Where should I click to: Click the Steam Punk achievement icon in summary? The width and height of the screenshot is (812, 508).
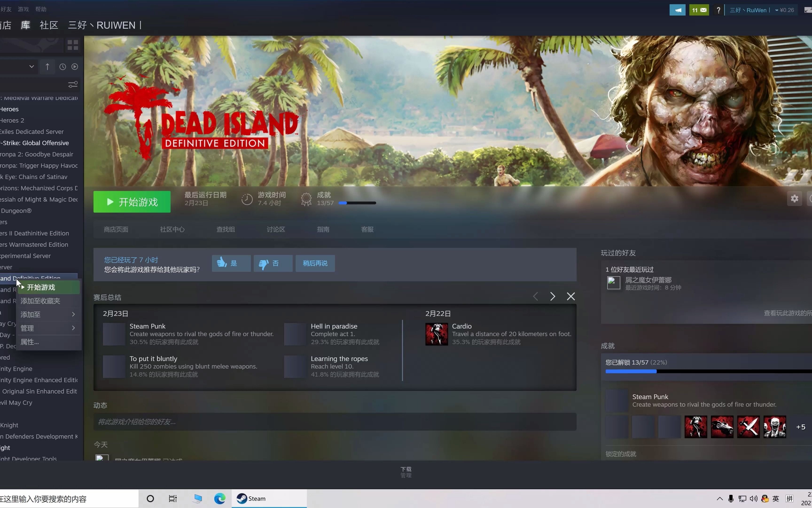(x=114, y=334)
